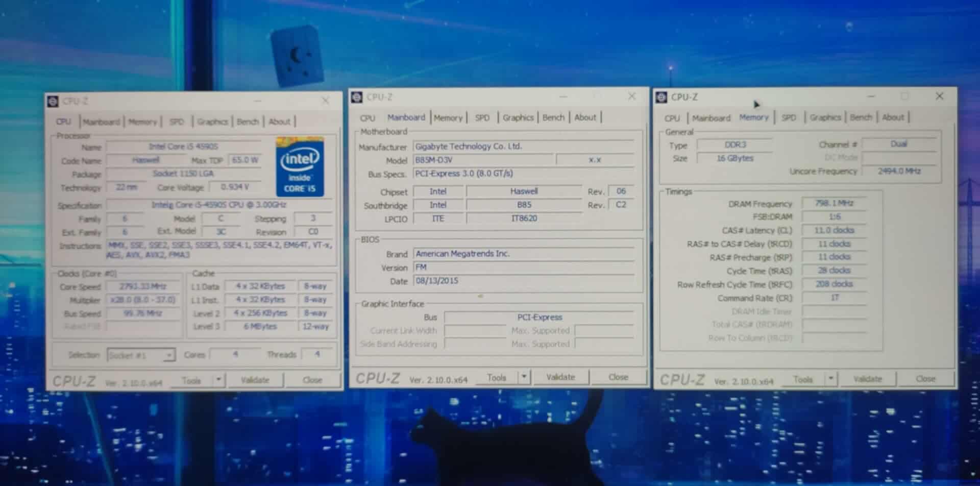
Task: Click the PCI-Express bus value in Graphic Interface
Action: pos(539,317)
